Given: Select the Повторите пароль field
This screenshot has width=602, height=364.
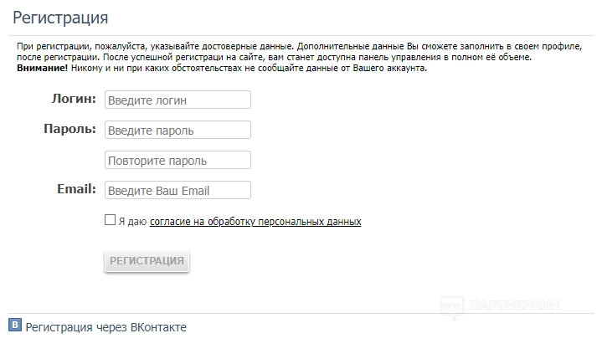Looking at the screenshot, I should pos(178,161).
